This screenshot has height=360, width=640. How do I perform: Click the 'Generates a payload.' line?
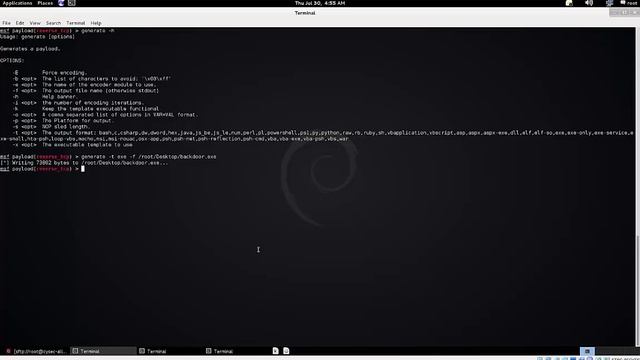click(x=30, y=49)
